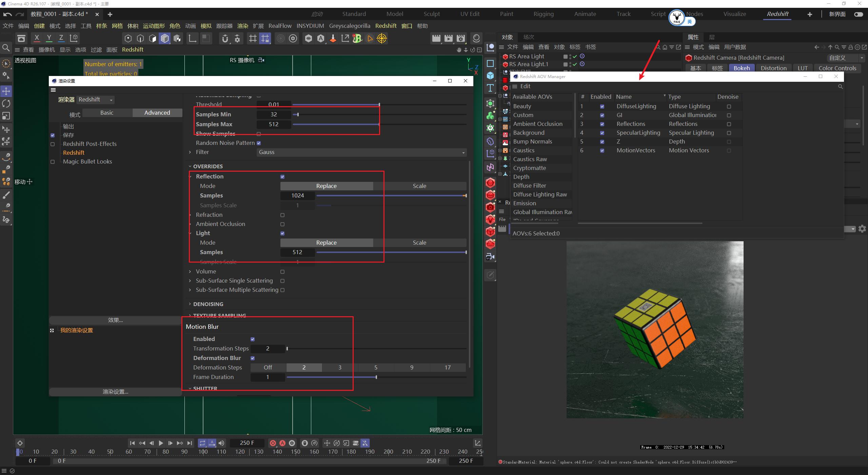The width and height of the screenshot is (868, 475).
Task: Open Render Settings via the clapperboard gear icon
Action: [x=461, y=38]
